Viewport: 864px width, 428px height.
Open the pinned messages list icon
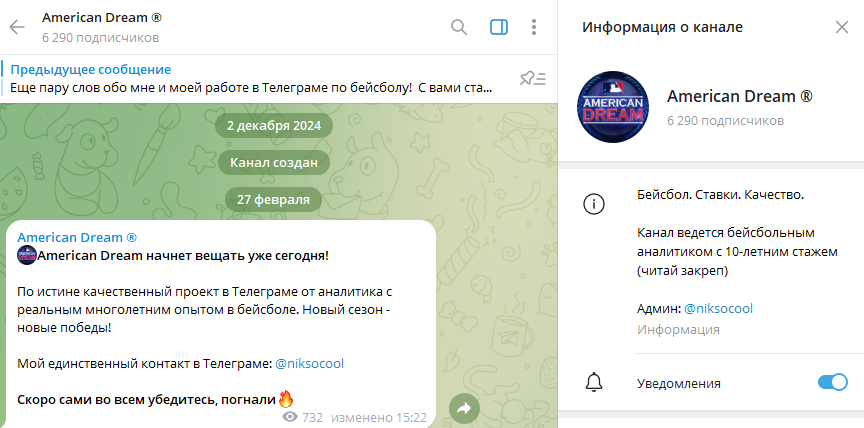tap(533, 79)
